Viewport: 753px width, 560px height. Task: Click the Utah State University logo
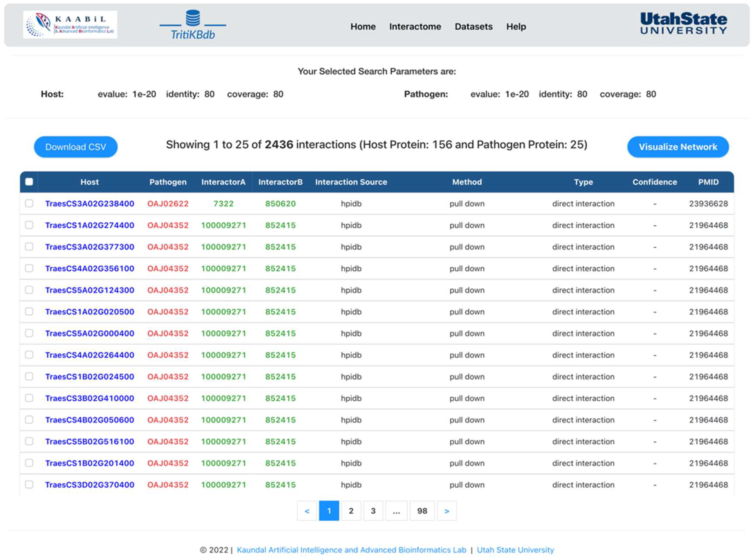(683, 23)
